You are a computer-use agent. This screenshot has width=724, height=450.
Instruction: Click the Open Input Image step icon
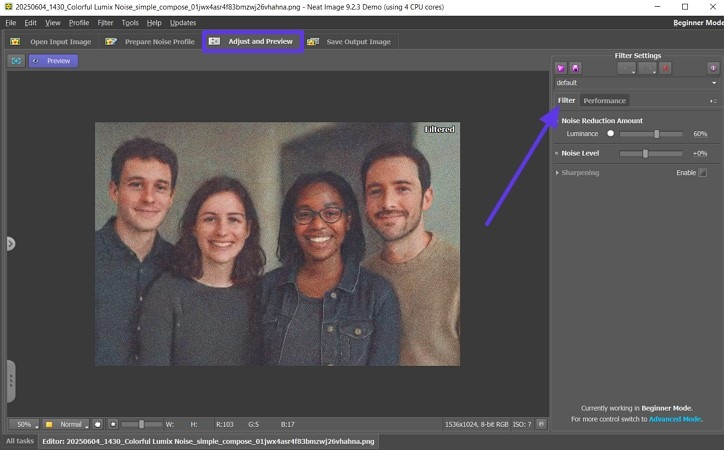tap(15, 42)
